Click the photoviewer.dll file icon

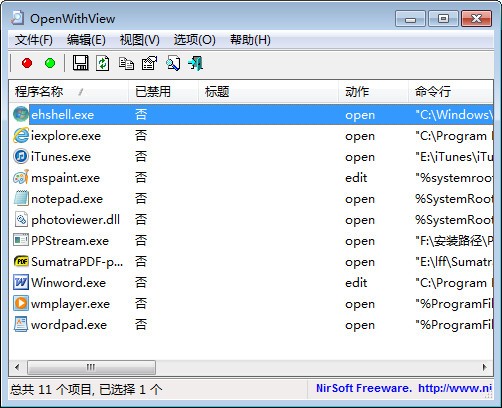[21, 219]
